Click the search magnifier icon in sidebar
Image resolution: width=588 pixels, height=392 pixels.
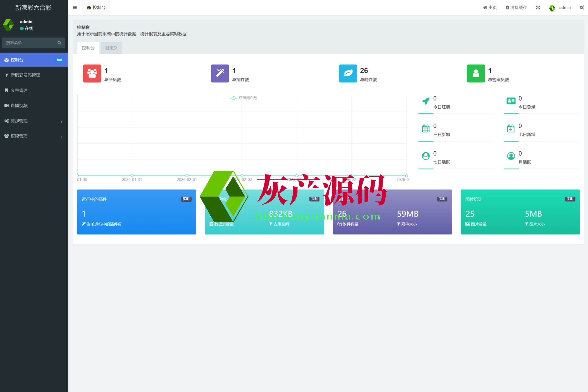pyautogui.click(x=59, y=43)
